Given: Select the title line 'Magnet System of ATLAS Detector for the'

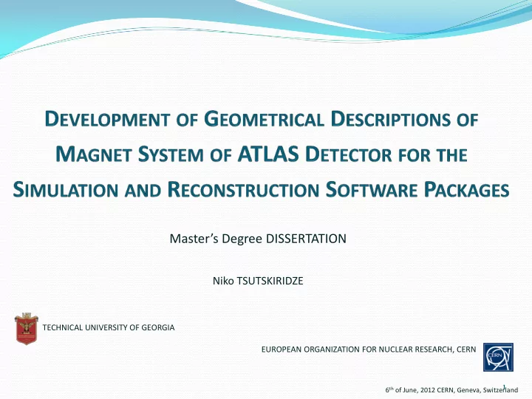Looking at the screenshot, I should (262, 154).
